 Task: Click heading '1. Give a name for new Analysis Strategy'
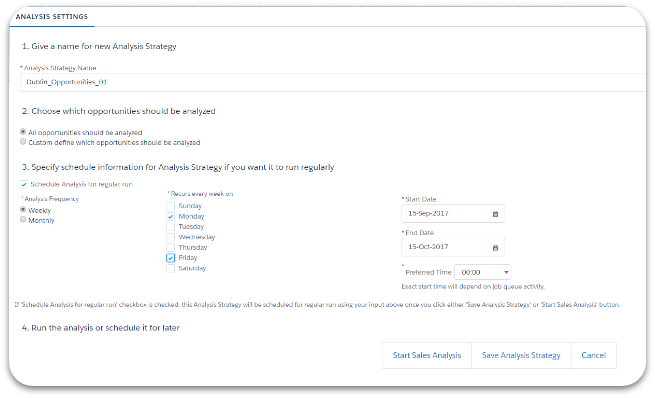(99, 46)
